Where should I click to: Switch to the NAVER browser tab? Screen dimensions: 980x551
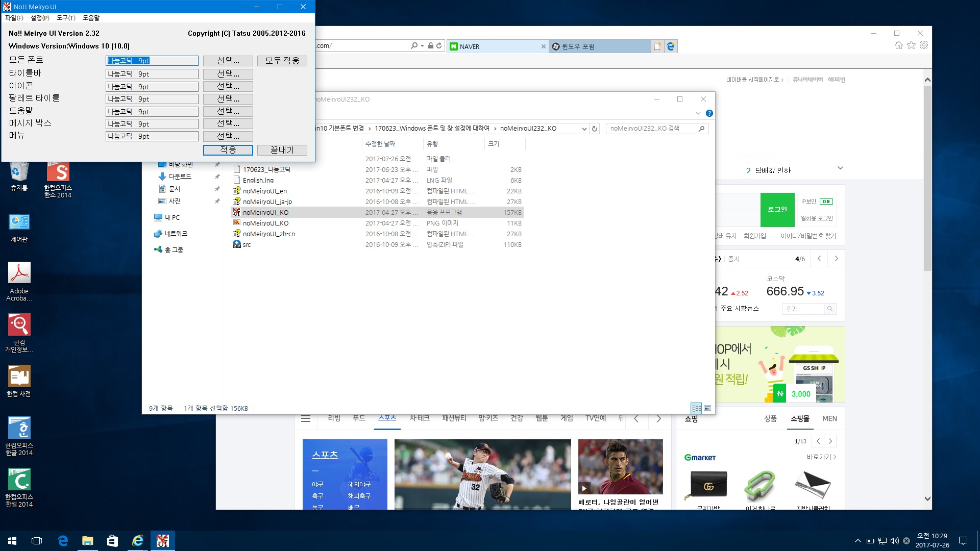click(x=493, y=46)
